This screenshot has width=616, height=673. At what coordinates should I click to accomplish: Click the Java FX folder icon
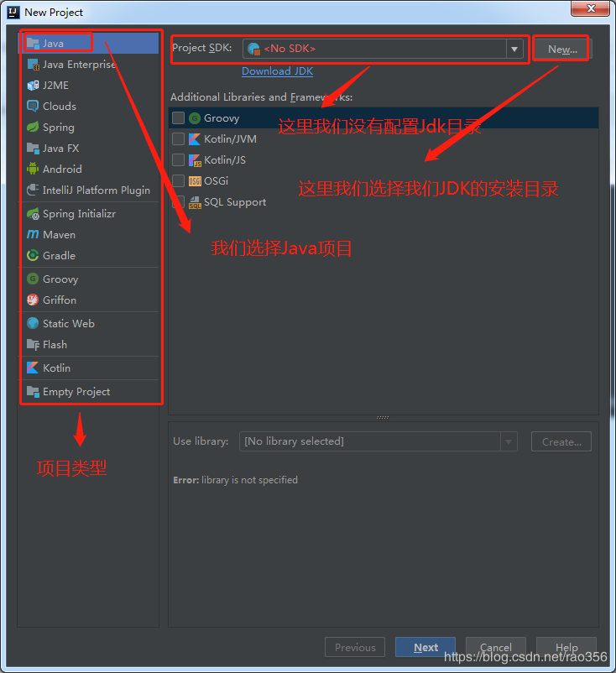tap(33, 148)
